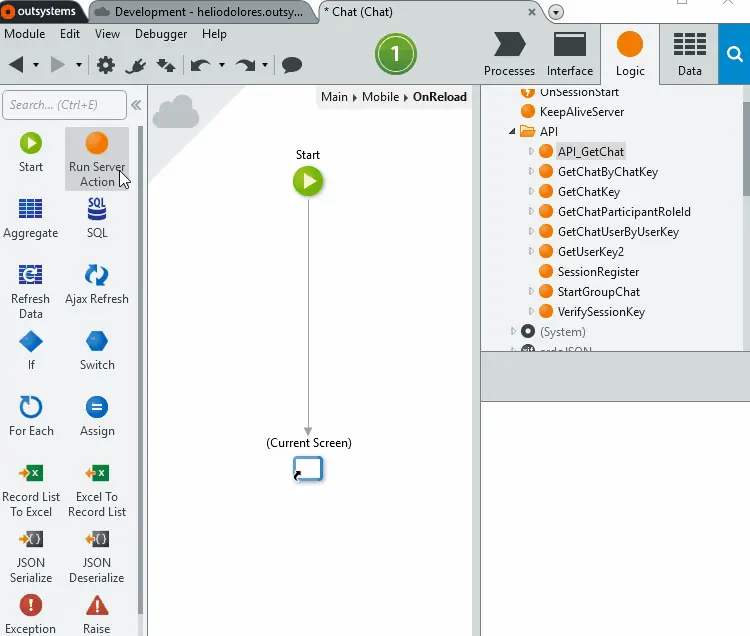Switch to the Development environment tab
This screenshot has height=636, width=750.
(202, 12)
